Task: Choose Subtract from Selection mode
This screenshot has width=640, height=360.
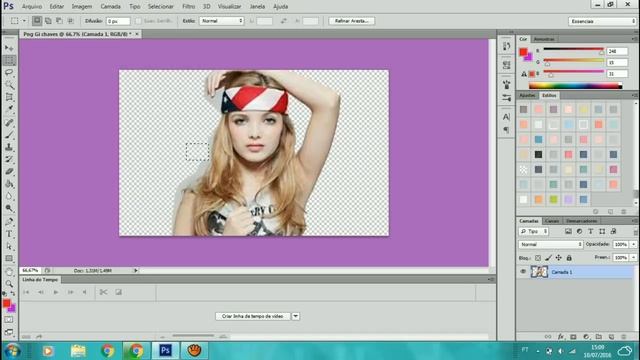Action: coord(59,20)
